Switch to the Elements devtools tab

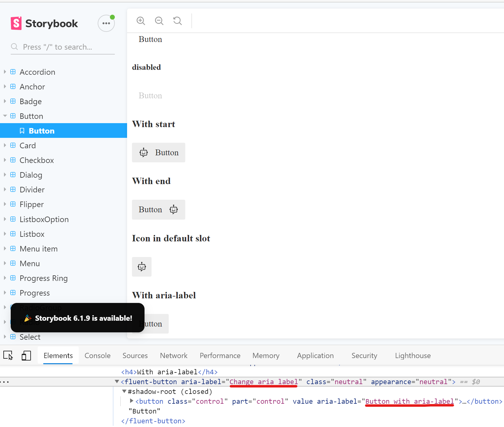pos(58,356)
